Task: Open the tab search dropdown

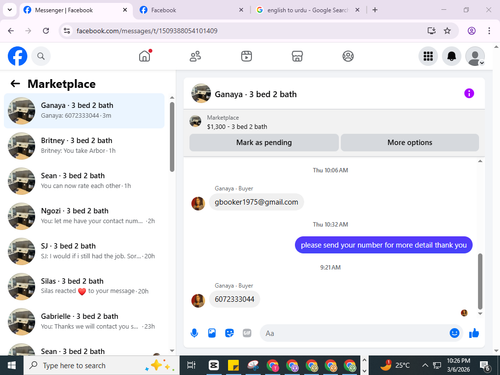Action: point(10,10)
